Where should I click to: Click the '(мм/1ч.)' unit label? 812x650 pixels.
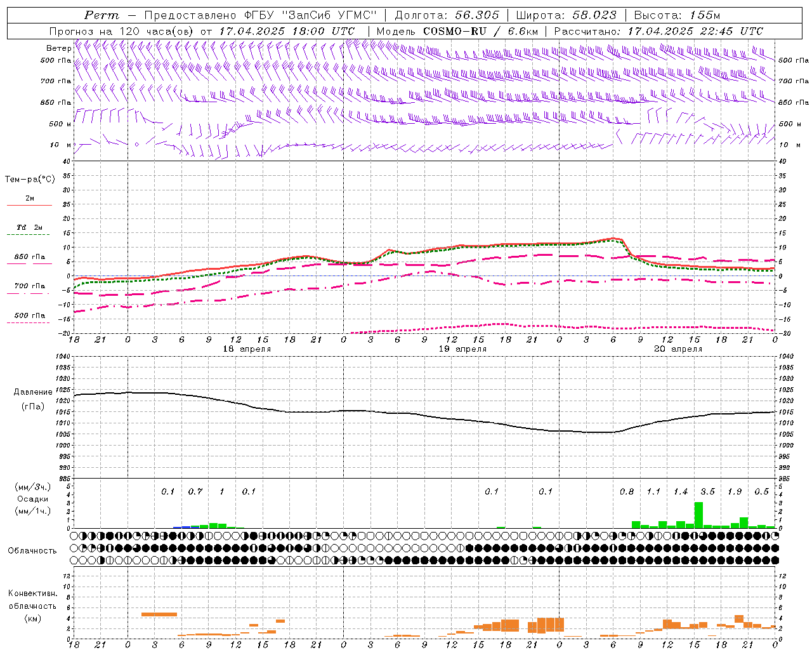(x=32, y=511)
